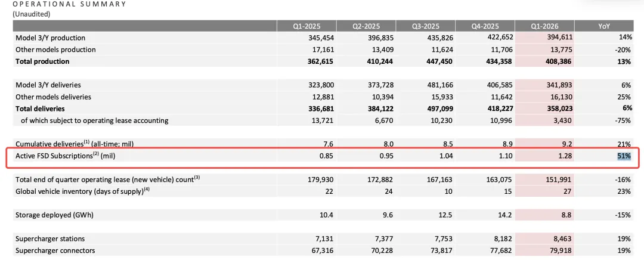Click the 497,099 total deliveries value
This screenshot has height=260, width=644.
(x=440, y=109)
